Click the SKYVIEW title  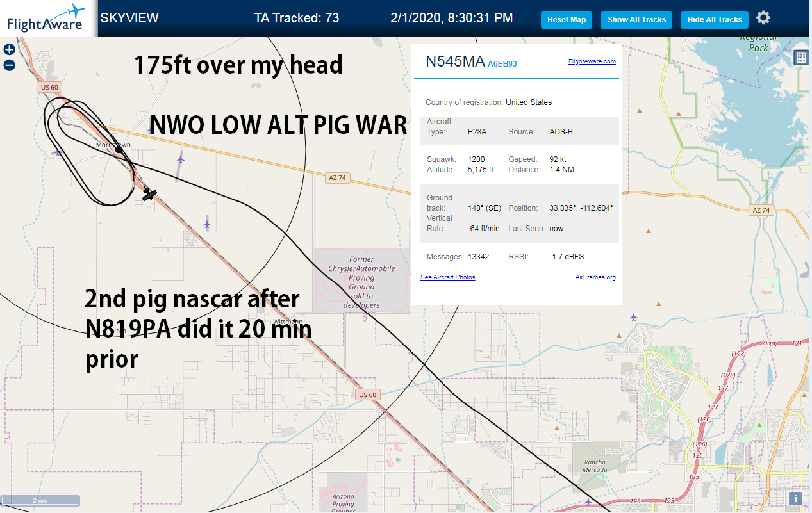[129, 18]
